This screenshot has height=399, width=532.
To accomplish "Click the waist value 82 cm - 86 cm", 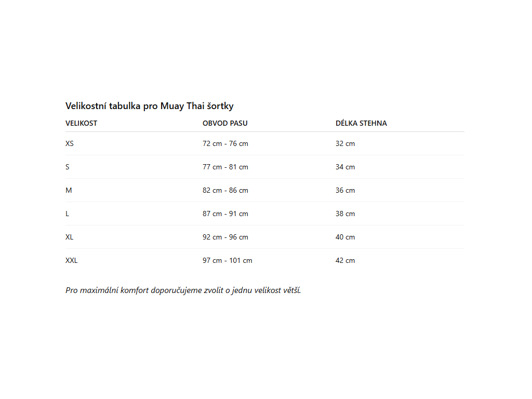I will pyautogui.click(x=225, y=190).
